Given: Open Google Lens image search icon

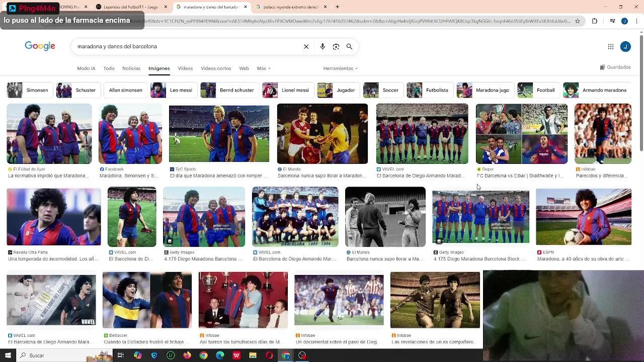Looking at the screenshot, I should click(336, 47).
